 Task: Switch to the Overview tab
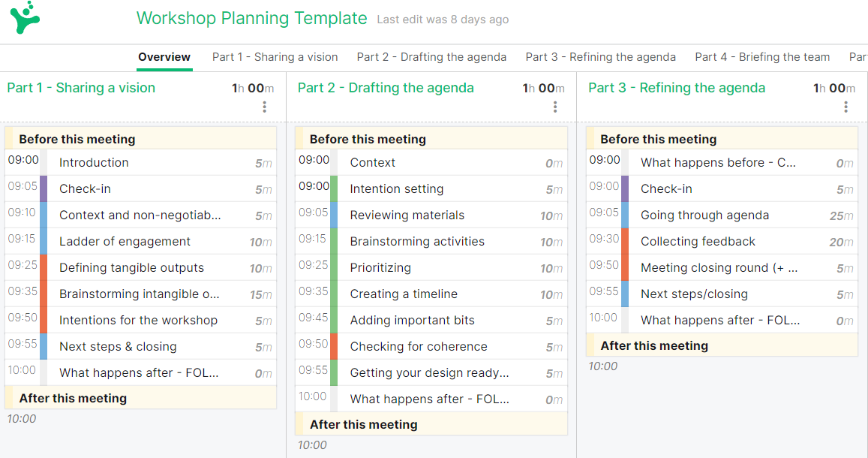click(164, 56)
